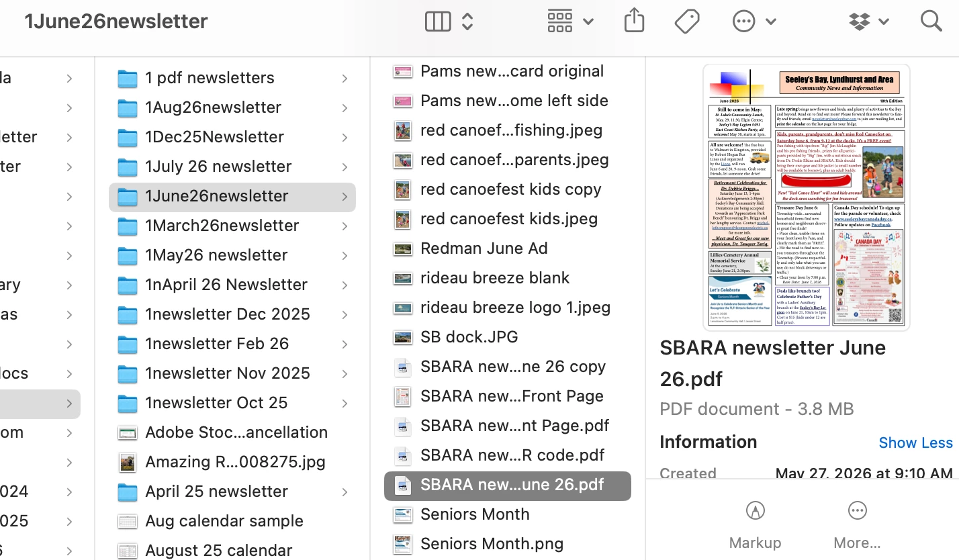959x560 pixels.
Task: Select the 1 pdf newsletters folder
Action: [232, 78]
